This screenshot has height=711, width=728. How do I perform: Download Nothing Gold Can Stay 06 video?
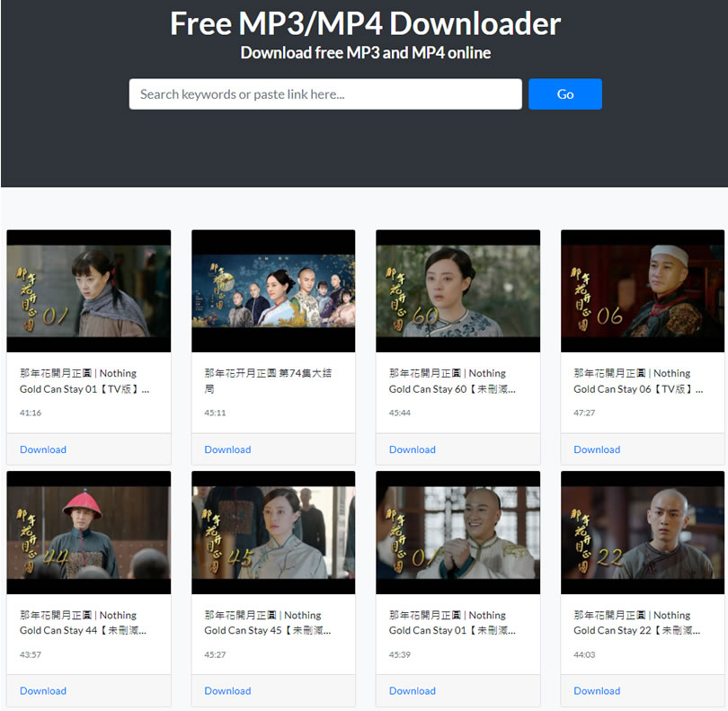click(x=597, y=449)
